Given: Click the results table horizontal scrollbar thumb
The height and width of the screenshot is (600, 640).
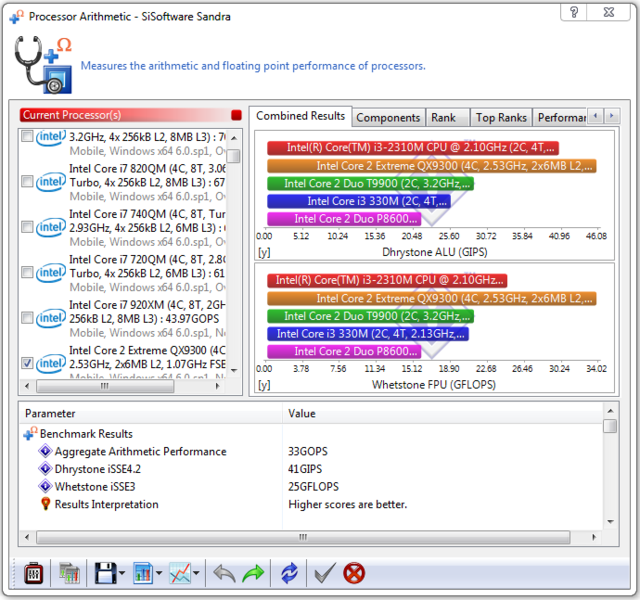Looking at the screenshot, I should [x=303, y=537].
